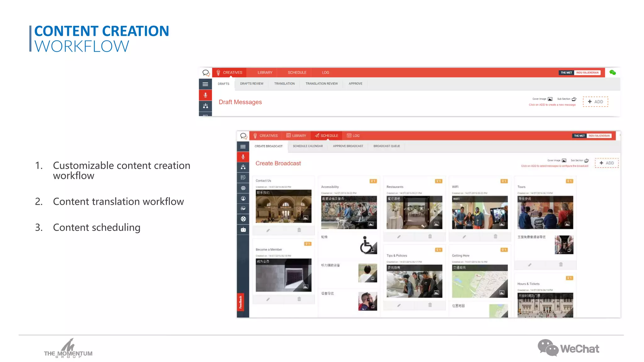This screenshot has width=644, height=362.
Task: Click the orange badge on Tours card
Action: (569, 181)
